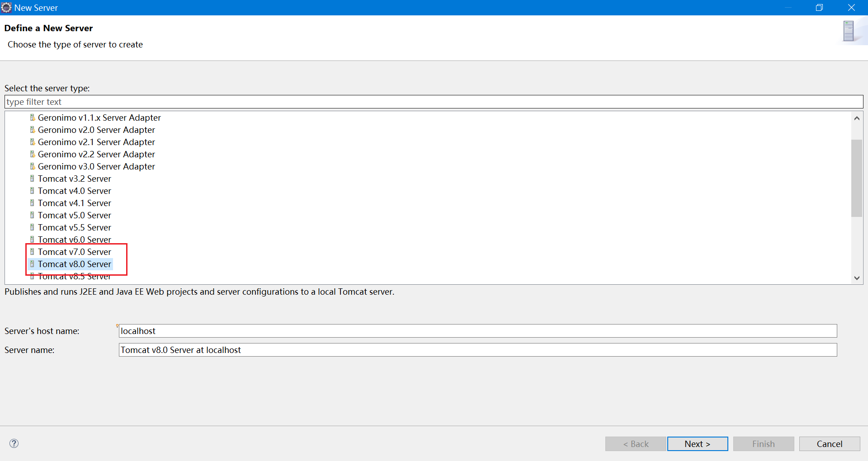The width and height of the screenshot is (868, 461).
Task: Select Tomcat v6.0 Server entry
Action: pos(74,240)
